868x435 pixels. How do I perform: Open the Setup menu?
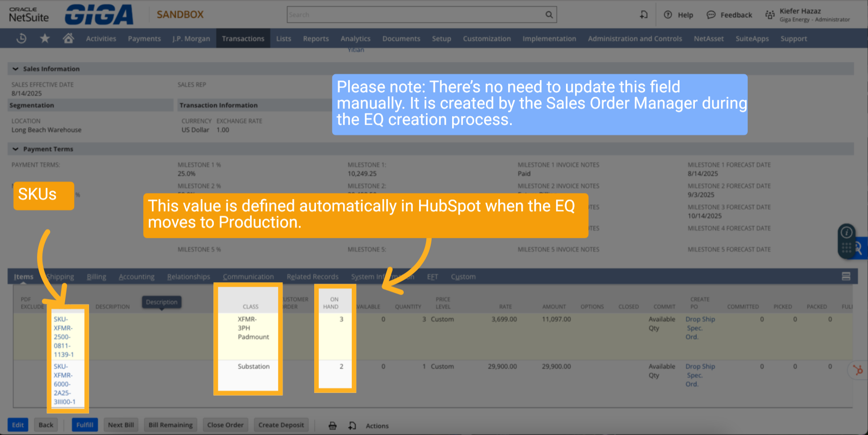point(442,38)
